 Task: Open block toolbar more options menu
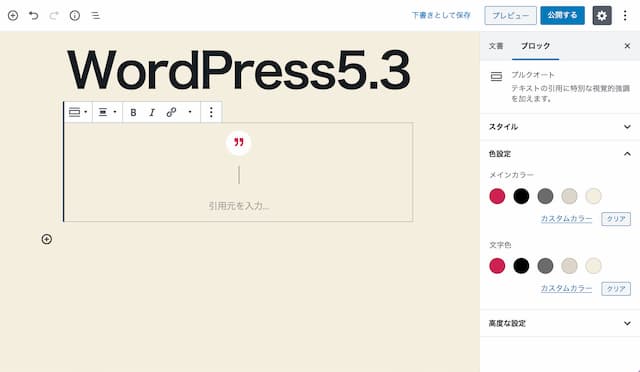tap(211, 112)
